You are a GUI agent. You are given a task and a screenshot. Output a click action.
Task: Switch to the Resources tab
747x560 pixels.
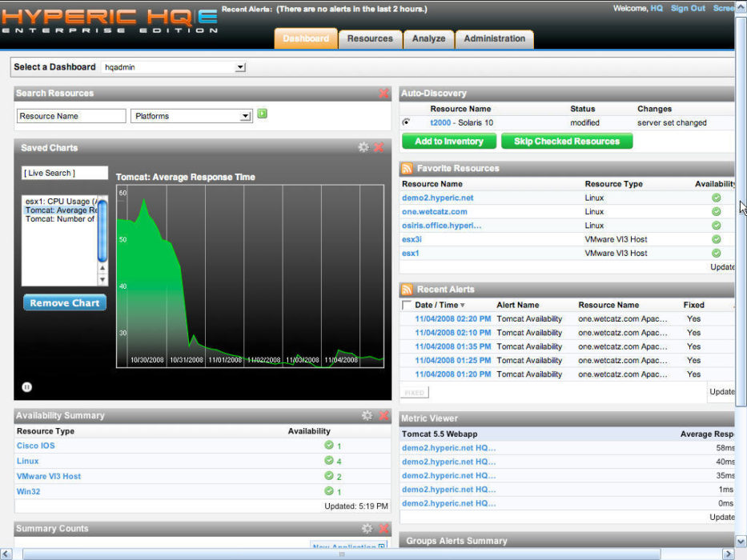point(370,38)
